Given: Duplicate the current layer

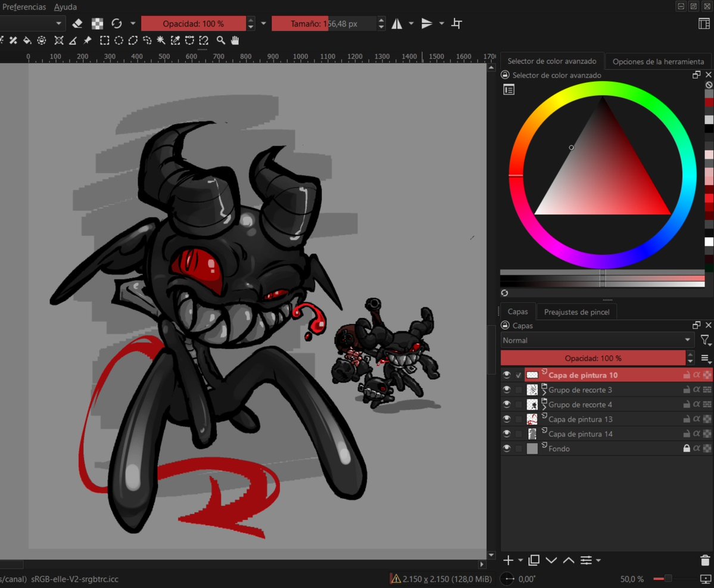Looking at the screenshot, I should pyautogui.click(x=534, y=560).
